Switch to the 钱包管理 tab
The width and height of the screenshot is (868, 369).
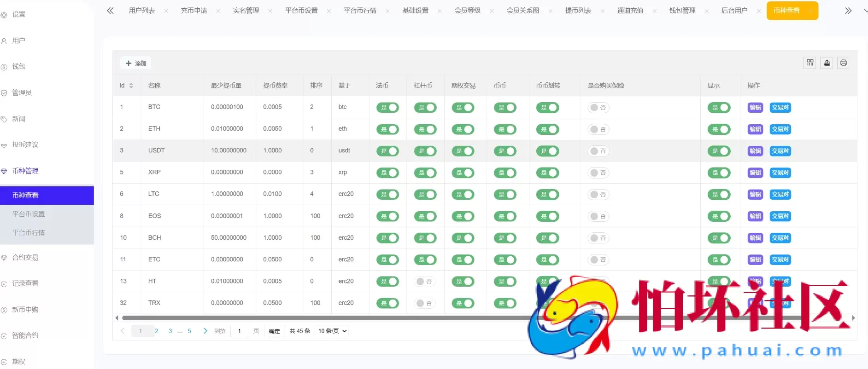click(x=682, y=11)
